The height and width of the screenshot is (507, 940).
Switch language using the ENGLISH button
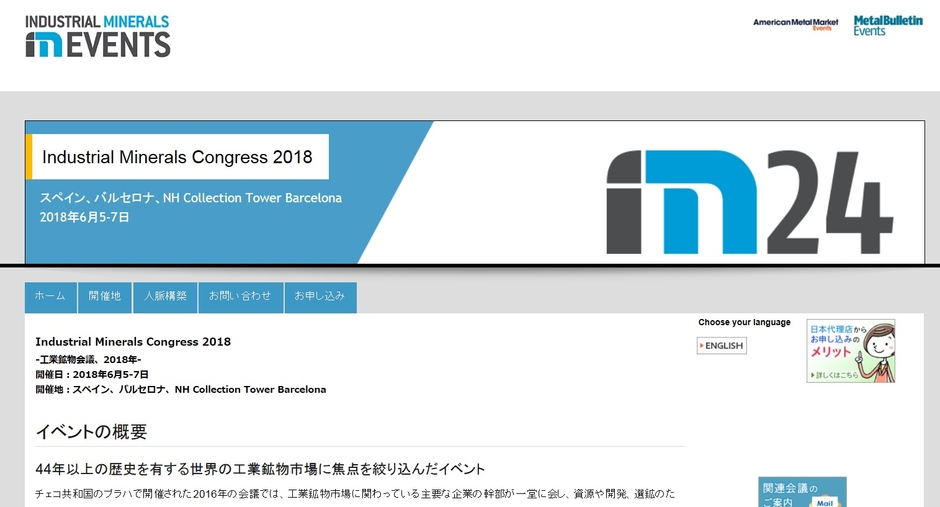click(x=722, y=346)
